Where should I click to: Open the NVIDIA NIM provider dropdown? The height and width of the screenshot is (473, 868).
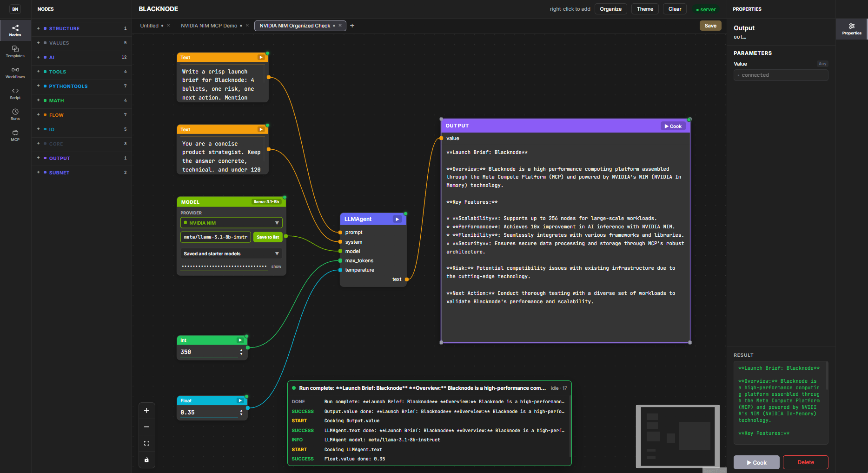coord(231,223)
